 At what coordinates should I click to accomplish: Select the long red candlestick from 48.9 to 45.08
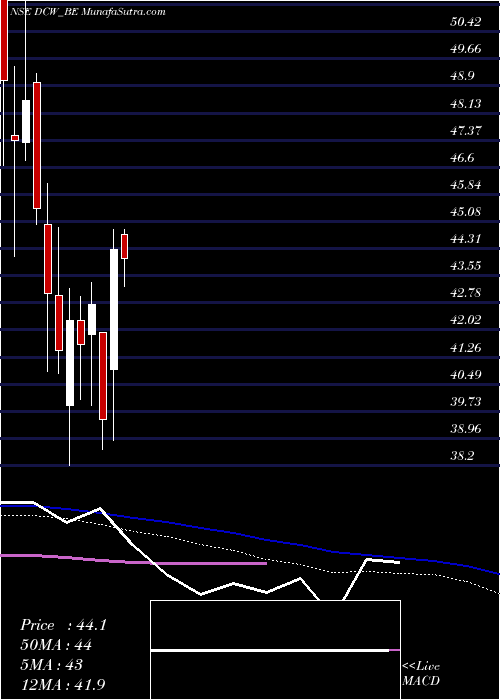point(37,145)
